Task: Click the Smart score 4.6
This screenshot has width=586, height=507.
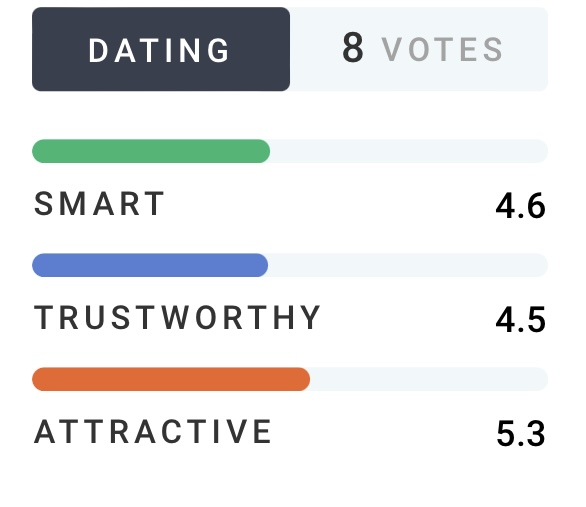Action: pos(521,205)
